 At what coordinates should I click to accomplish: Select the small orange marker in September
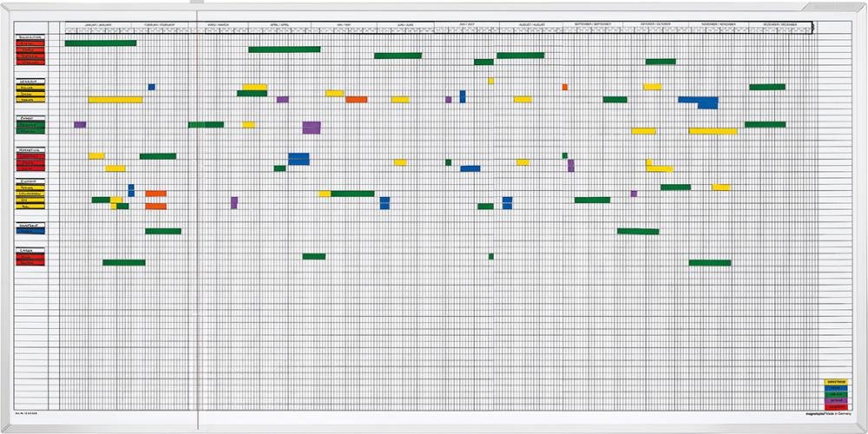pos(564,87)
